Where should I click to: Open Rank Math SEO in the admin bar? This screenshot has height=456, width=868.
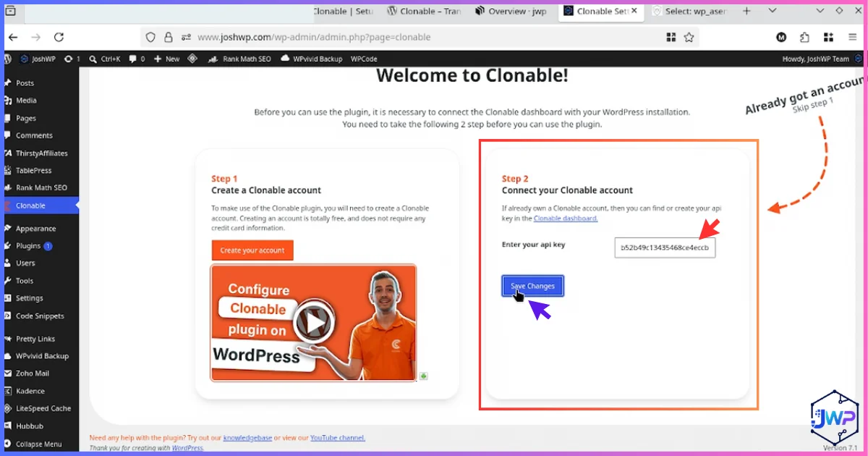pos(239,59)
